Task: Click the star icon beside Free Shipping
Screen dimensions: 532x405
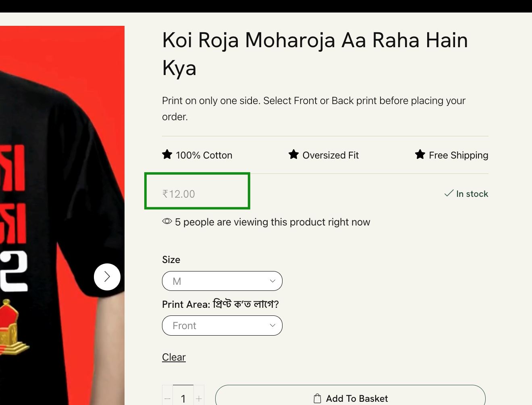Action: pyautogui.click(x=420, y=154)
